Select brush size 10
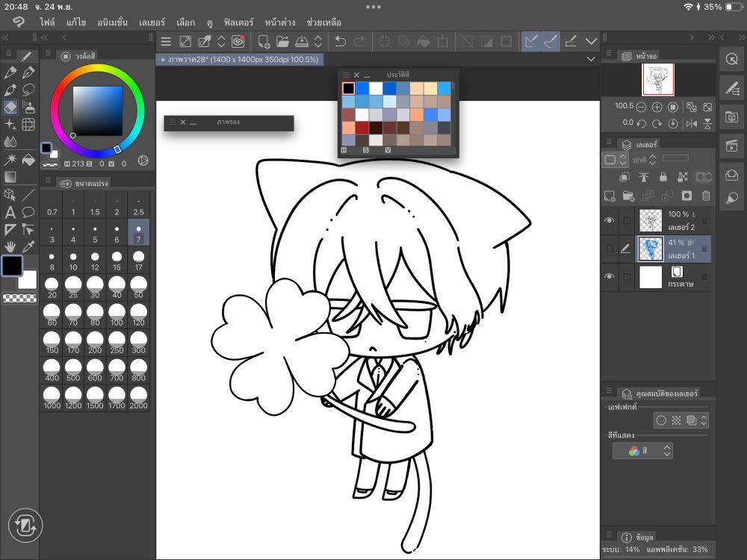Image resolution: width=747 pixels, height=560 pixels. click(x=73, y=261)
